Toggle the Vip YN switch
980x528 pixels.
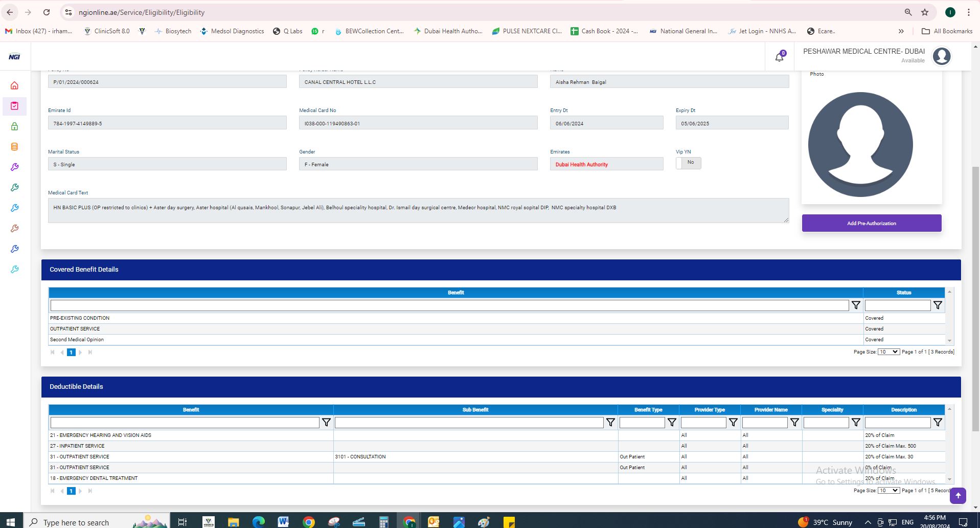(688, 163)
